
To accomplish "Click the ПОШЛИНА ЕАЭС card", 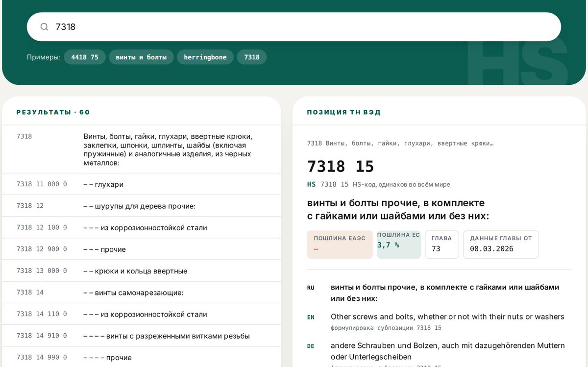I will tap(340, 245).
